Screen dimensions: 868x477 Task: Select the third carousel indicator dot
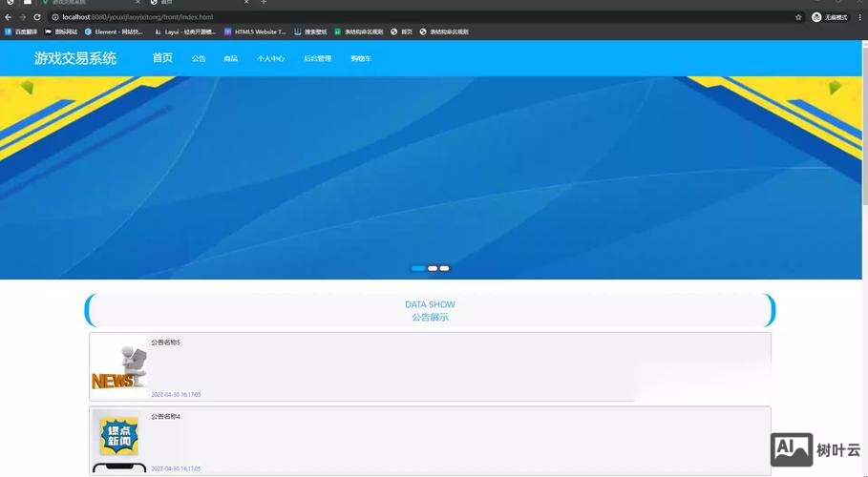445,268
